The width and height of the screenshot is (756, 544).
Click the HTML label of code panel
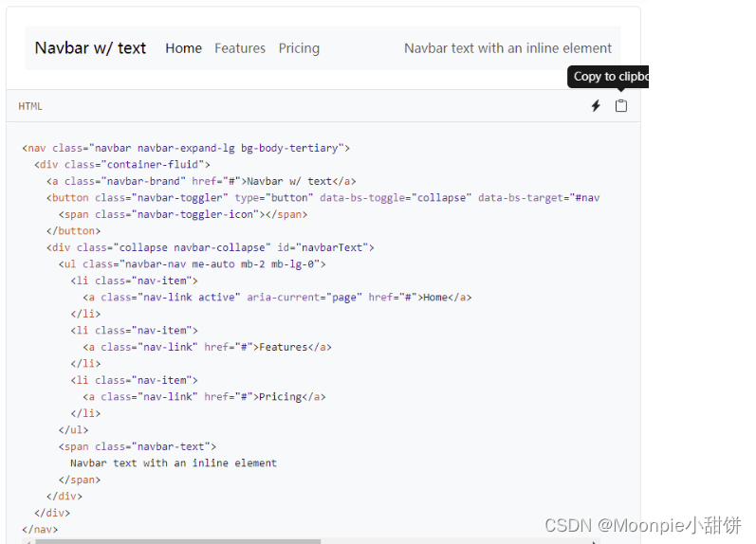tap(30, 106)
